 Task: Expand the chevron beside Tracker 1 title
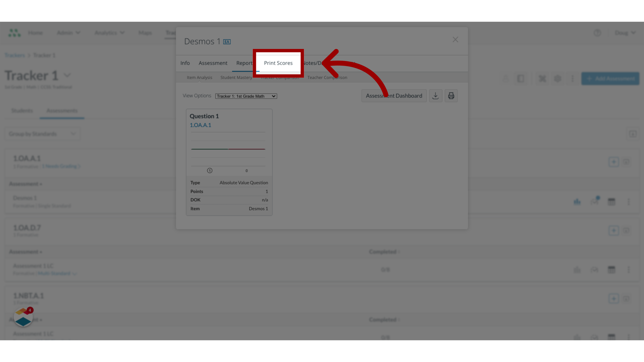point(67,75)
